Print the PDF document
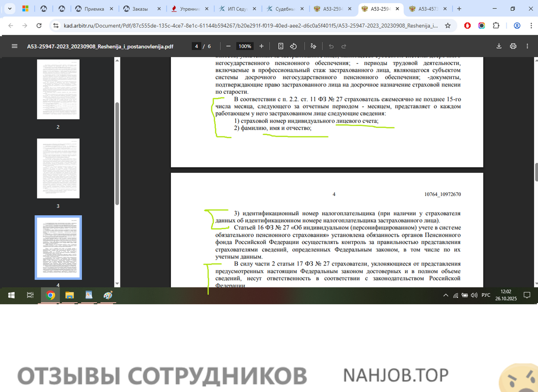The width and height of the screenshot is (538, 392). tap(513, 46)
